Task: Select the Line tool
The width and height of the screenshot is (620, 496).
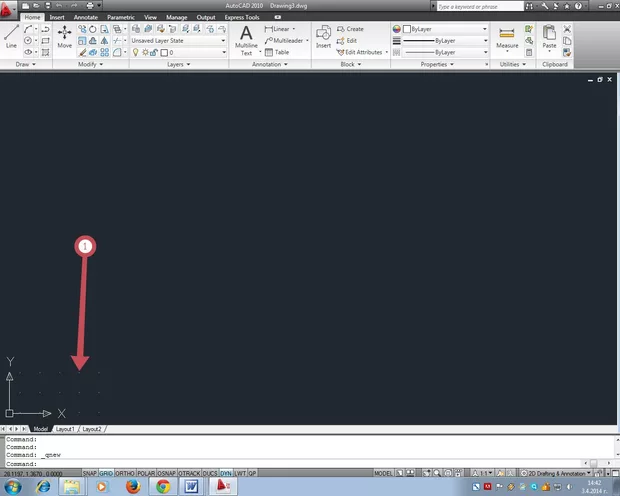Action: 11,36
